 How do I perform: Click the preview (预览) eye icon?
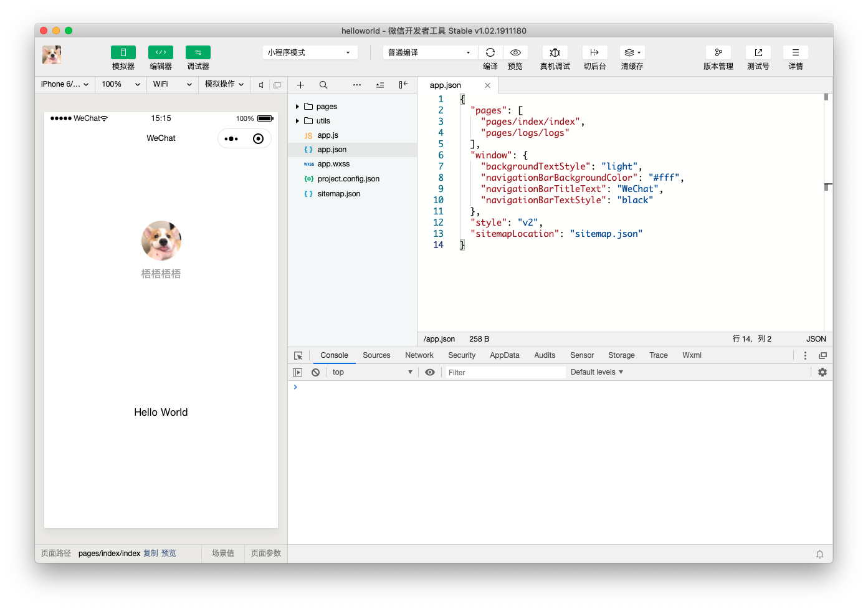point(515,52)
